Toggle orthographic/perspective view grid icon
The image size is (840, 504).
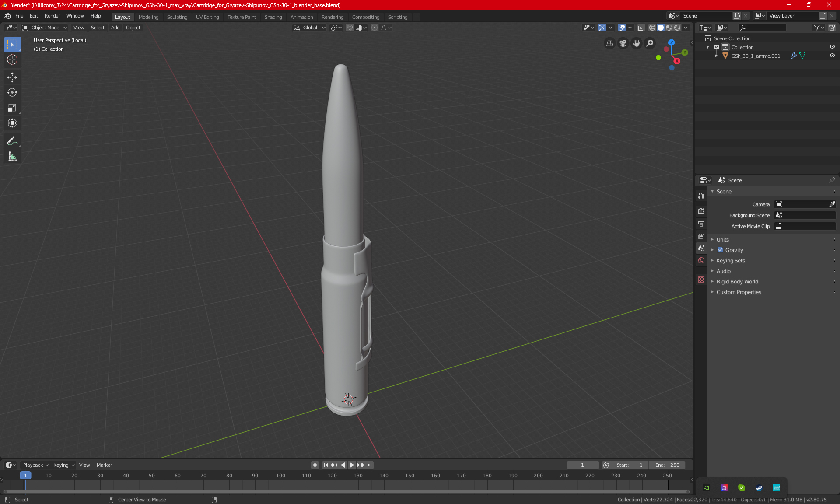tap(610, 43)
